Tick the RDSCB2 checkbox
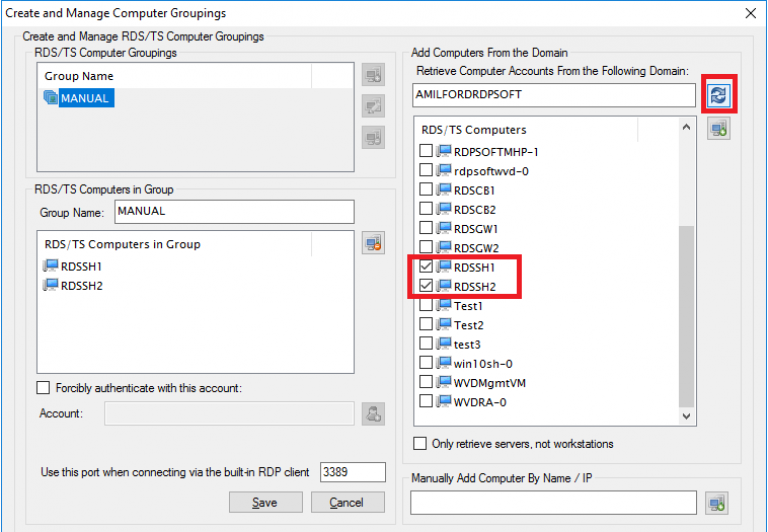 point(426,208)
